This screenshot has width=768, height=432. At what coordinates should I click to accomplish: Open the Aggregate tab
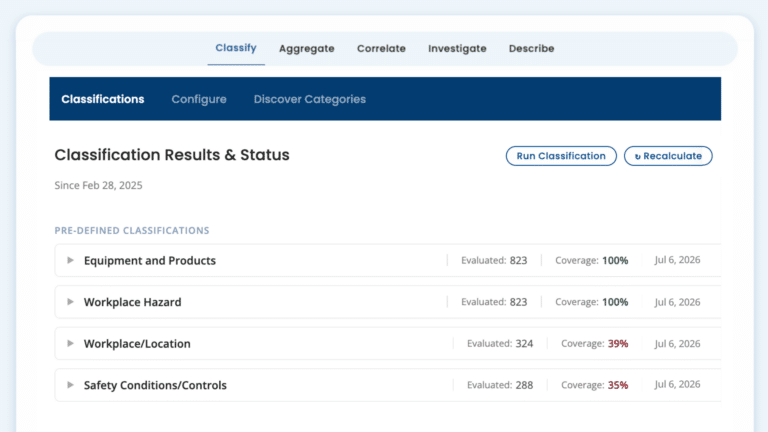point(307,48)
